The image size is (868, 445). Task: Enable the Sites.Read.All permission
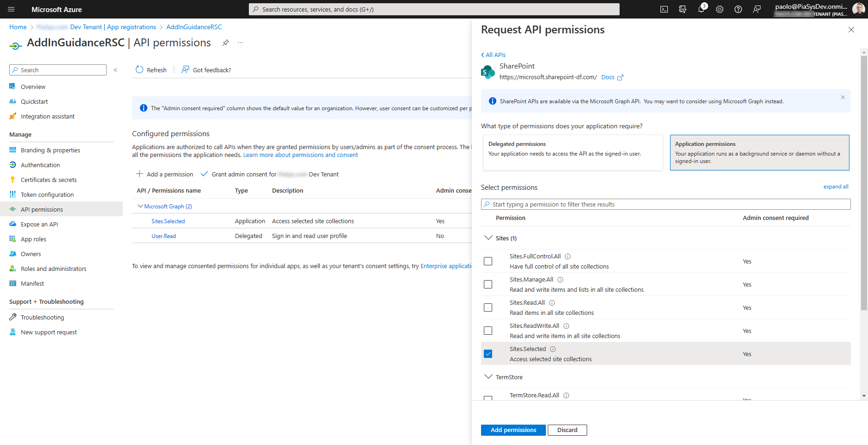click(488, 307)
